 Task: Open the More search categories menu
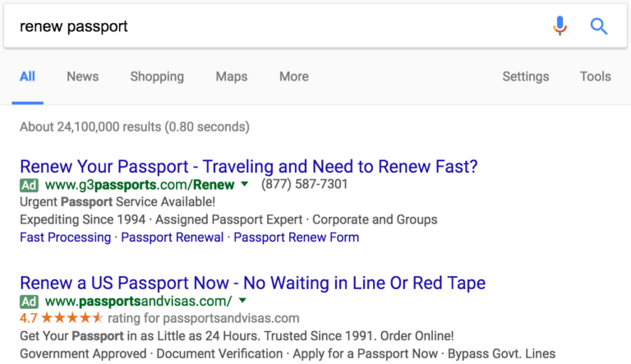(293, 76)
